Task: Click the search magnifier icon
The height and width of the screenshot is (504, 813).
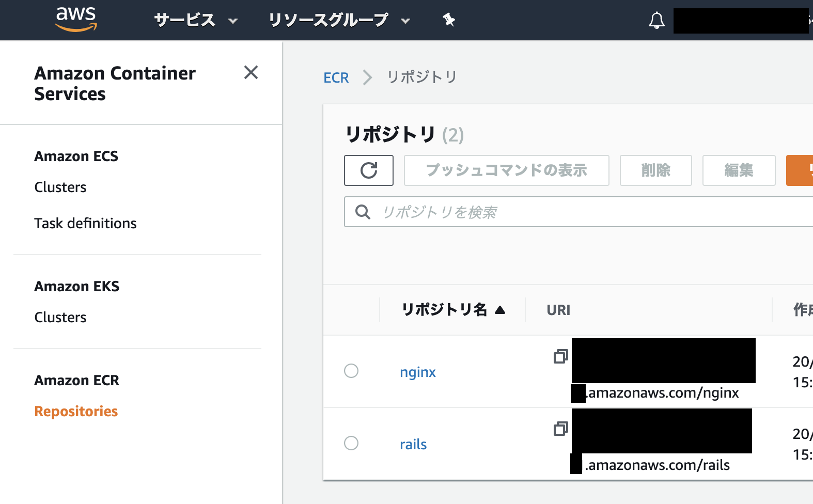Action: coord(363,212)
